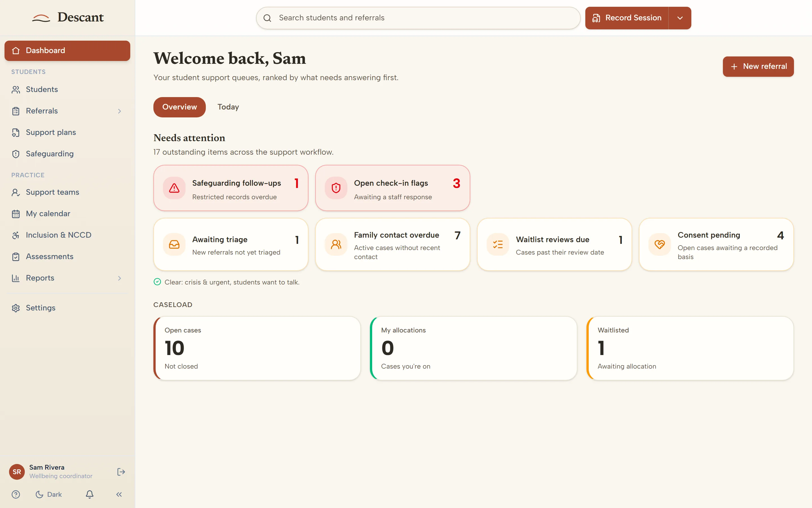Screen dimensions: 812x508
Task: Open notifications bell icon
Action: click(90, 494)
